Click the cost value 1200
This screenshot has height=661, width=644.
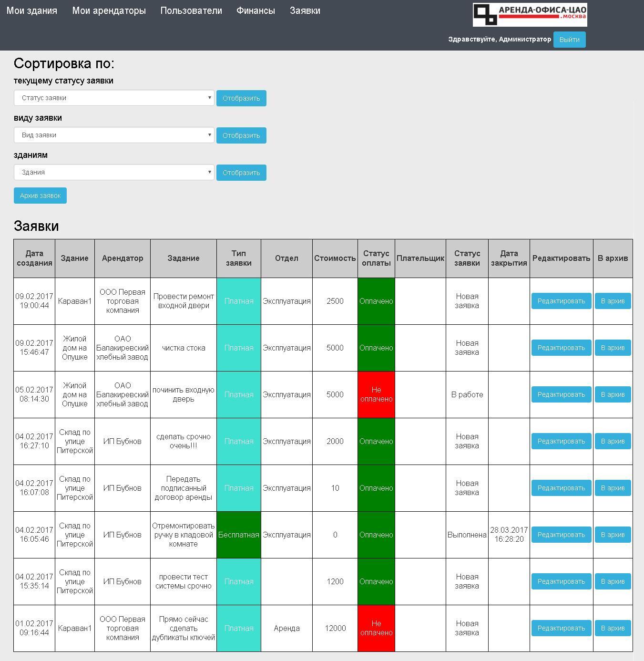pos(335,581)
